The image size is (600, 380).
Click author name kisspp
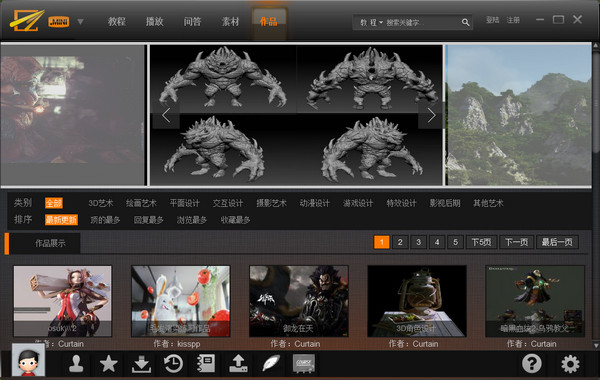pyautogui.click(x=188, y=344)
